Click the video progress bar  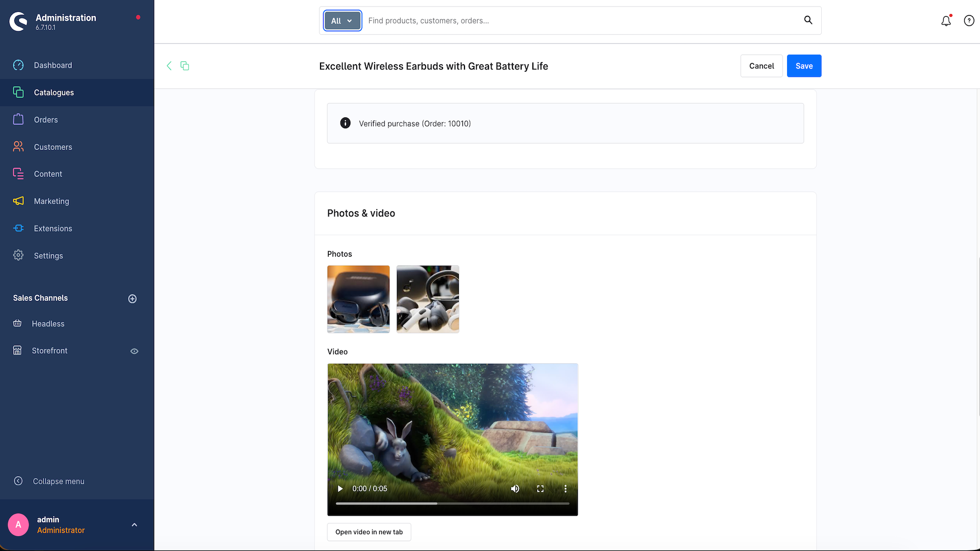[x=452, y=504]
